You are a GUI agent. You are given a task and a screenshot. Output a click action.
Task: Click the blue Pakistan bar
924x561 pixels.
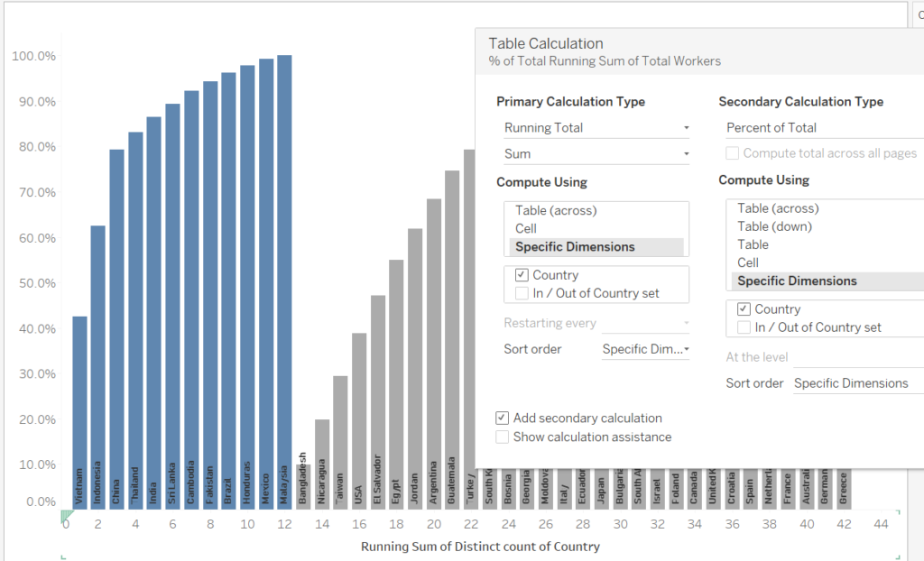(210, 295)
